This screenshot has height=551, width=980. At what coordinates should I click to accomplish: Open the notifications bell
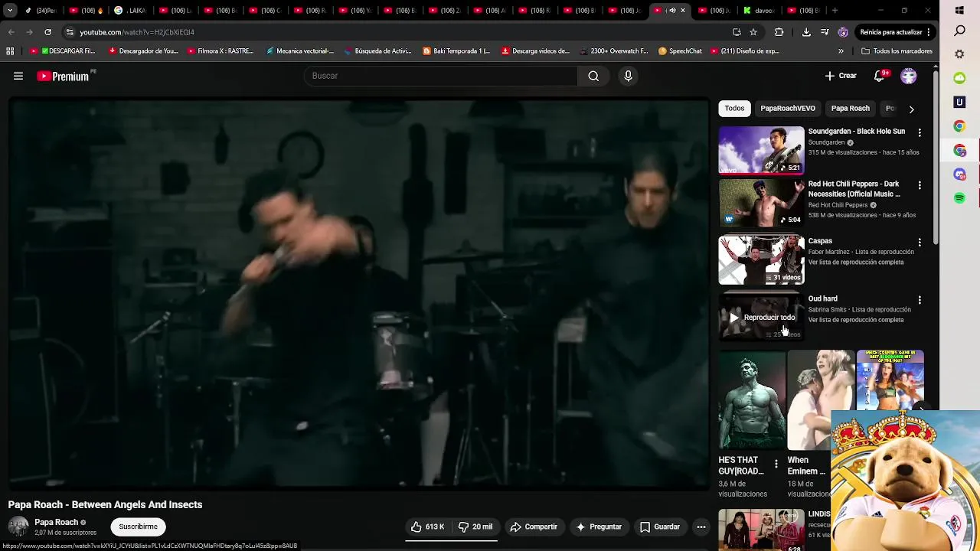pyautogui.click(x=880, y=76)
